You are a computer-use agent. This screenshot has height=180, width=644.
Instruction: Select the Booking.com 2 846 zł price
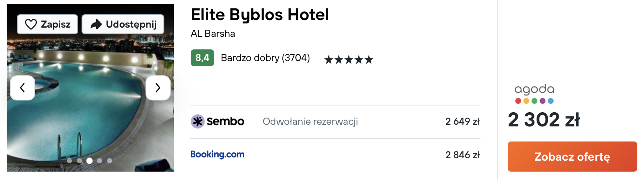click(x=462, y=155)
